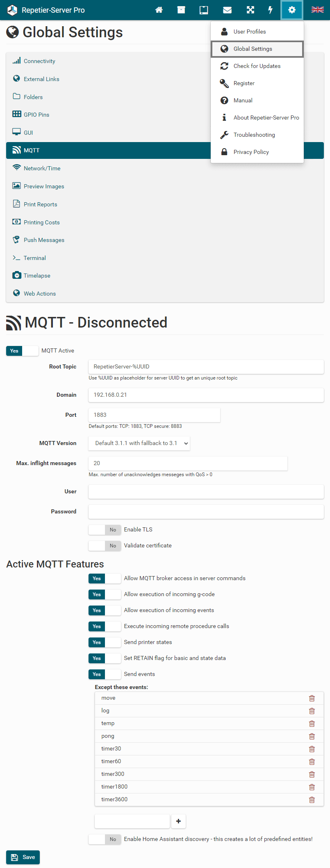
Task: Open language selector UK flag dropdown
Action: click(317, 10)
